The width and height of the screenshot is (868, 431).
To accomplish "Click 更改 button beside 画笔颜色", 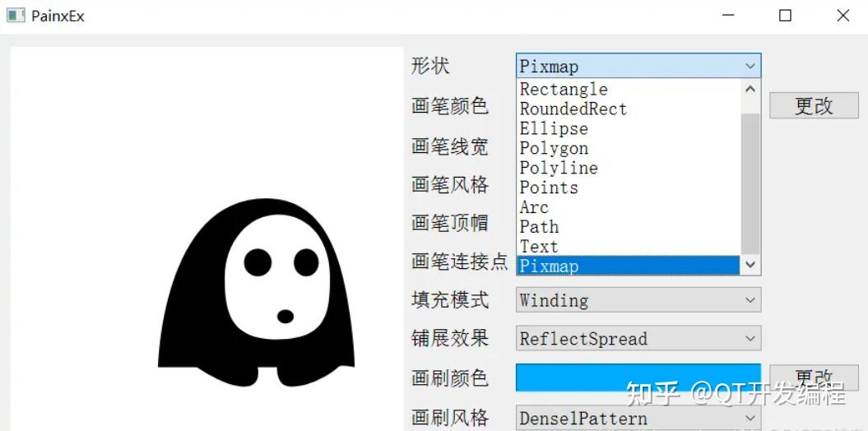I will (814, 105).
